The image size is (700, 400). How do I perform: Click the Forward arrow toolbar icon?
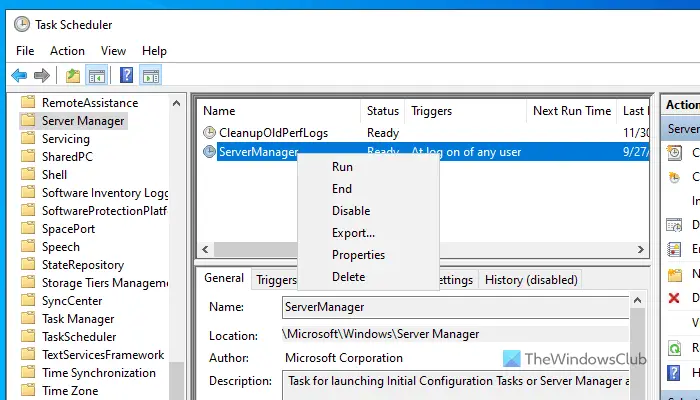click(42, 75)
